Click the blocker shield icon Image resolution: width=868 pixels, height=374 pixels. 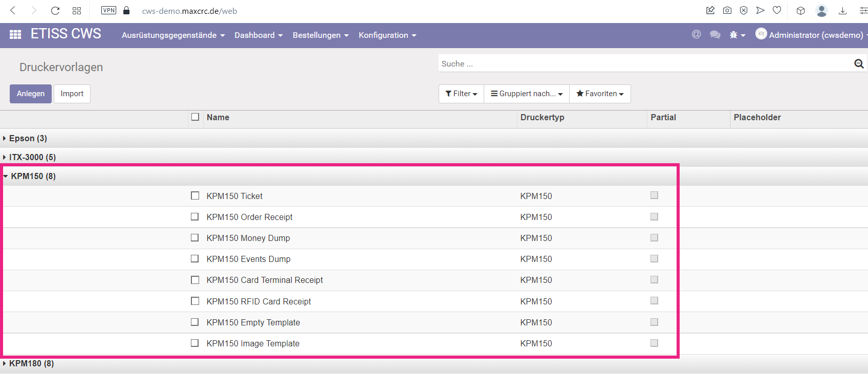pos(744,10)
